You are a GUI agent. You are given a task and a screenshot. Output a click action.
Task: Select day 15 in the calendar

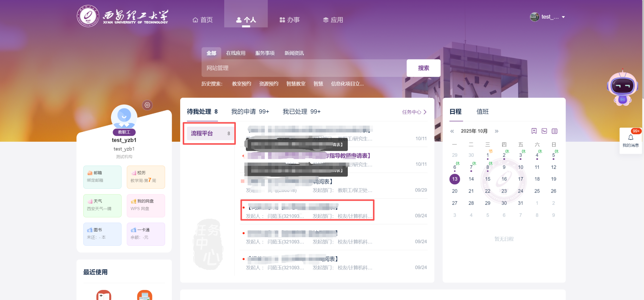tap(487, 179)
